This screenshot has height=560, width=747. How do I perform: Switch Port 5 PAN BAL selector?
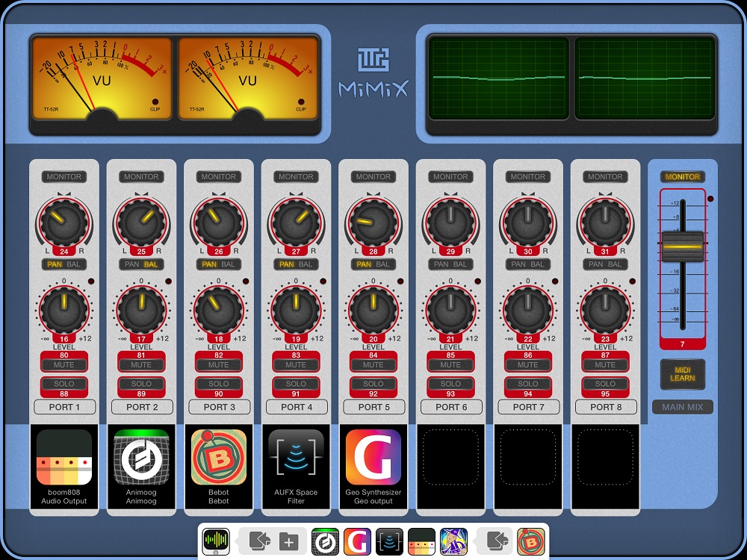tap(373, 264)
